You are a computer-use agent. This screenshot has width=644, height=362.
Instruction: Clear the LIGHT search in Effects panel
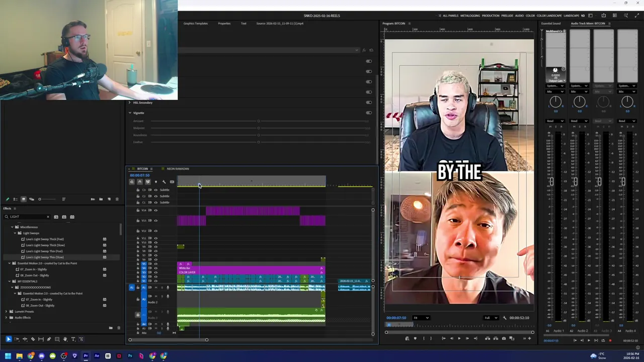[x=48, y=217]
